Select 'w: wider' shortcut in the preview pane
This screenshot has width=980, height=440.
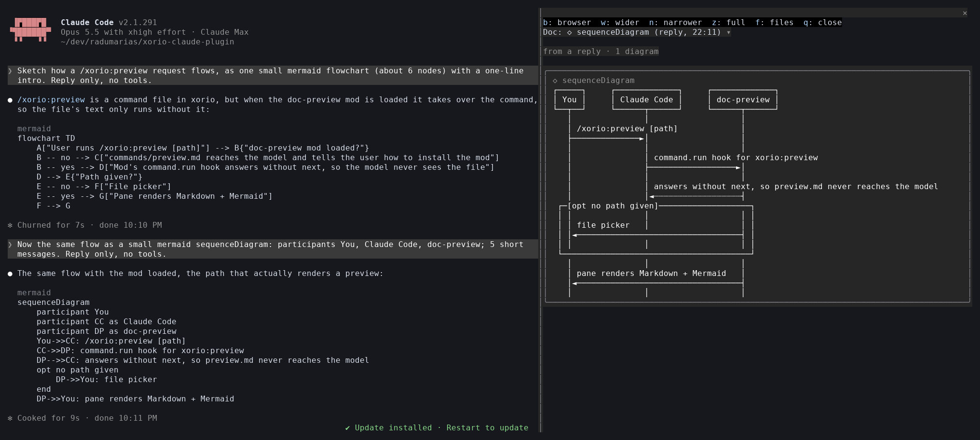click(x=620, y=23)
